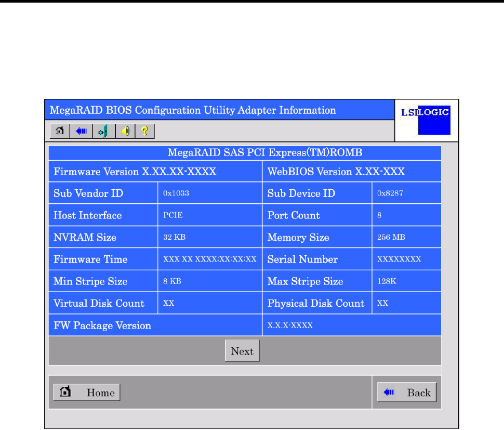Click the Sub Device ID label

(x=301, y=193)
